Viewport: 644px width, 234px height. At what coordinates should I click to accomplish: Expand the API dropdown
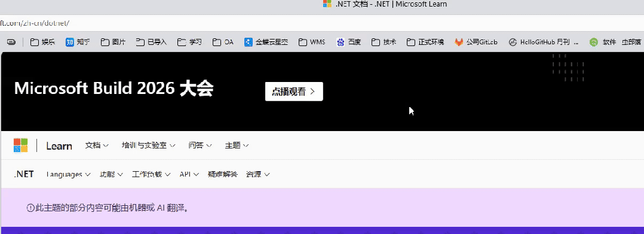pyautogui.click(x=189, y=174)
